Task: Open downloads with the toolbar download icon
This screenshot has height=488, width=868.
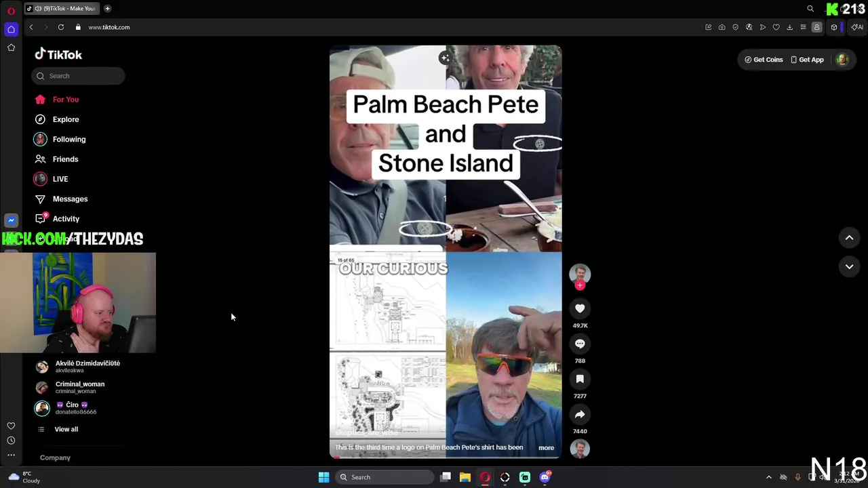Action: (789, 27)
